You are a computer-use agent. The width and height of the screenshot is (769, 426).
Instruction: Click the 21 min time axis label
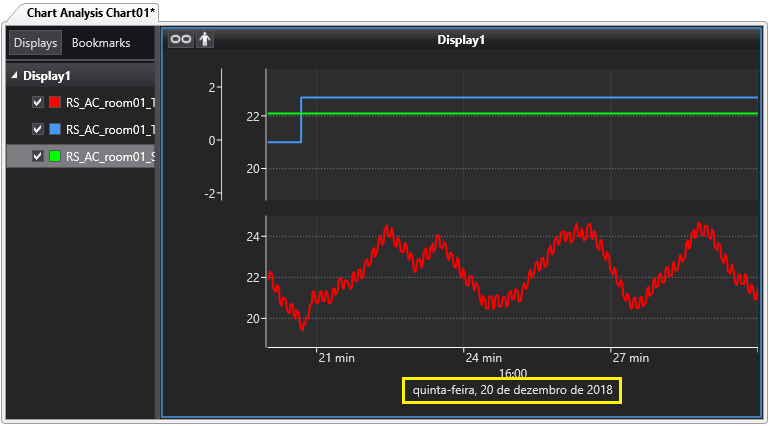[337, 357]
